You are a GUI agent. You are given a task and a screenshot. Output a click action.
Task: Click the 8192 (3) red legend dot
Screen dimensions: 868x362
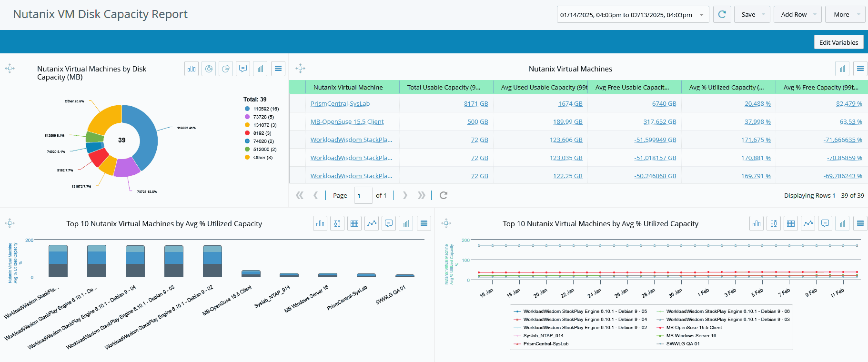click(x=247, y=133)
